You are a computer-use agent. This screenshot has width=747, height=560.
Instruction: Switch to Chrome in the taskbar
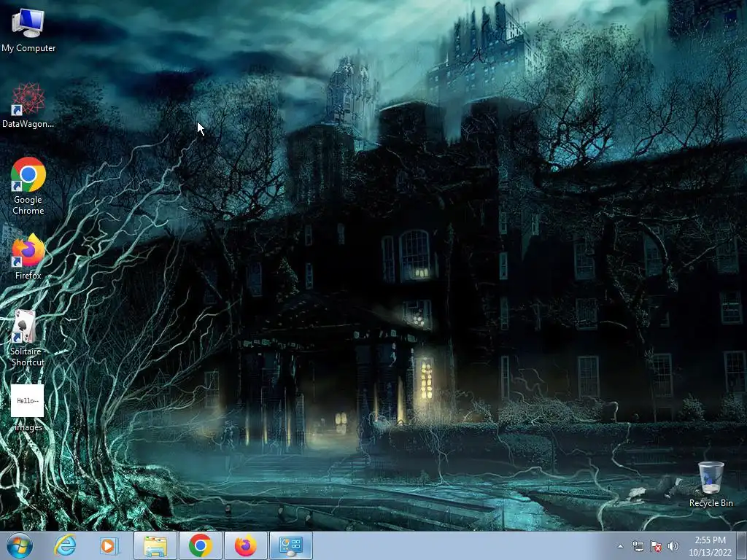pos(201,545)
